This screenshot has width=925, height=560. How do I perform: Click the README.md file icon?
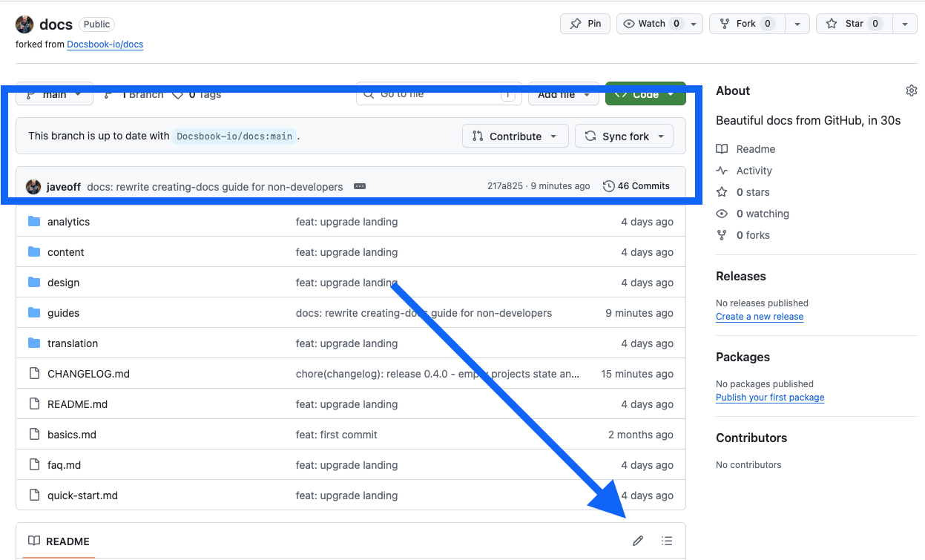tap(34, 403)
